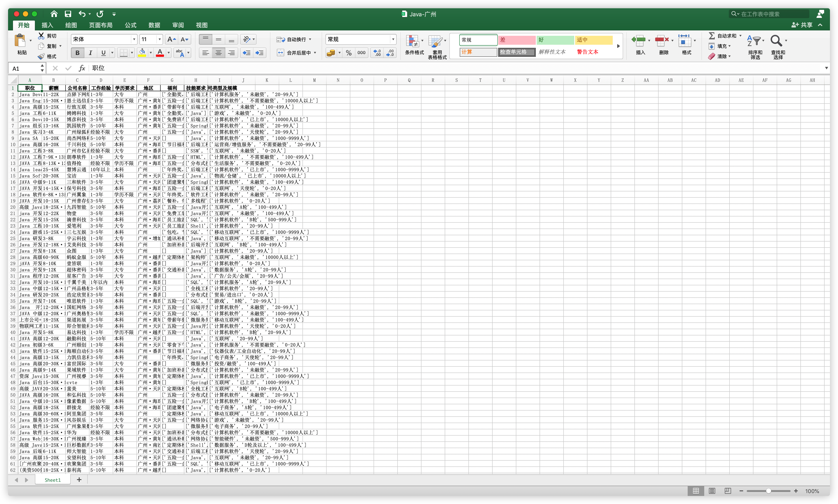Switch to the 公式 ribbon tab
This screenshot has height=504, width=838.
pos(130,25)
